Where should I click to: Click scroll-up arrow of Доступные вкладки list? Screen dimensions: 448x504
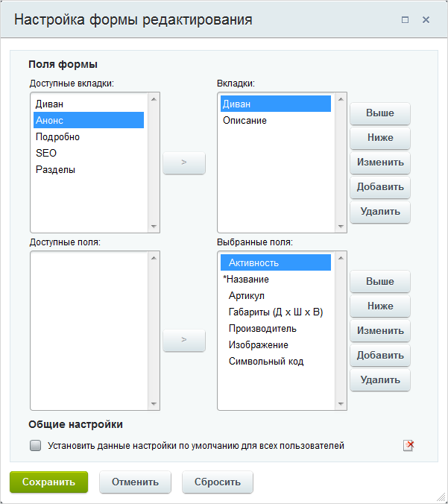pos(154,99)
